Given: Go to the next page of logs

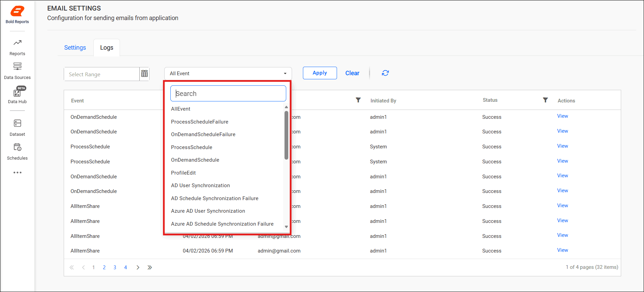Looking at the screenshot, I should (x=138, y=267).
